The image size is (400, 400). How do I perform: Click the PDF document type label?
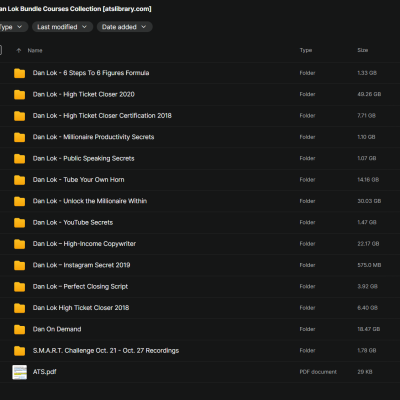click(318, 372)
